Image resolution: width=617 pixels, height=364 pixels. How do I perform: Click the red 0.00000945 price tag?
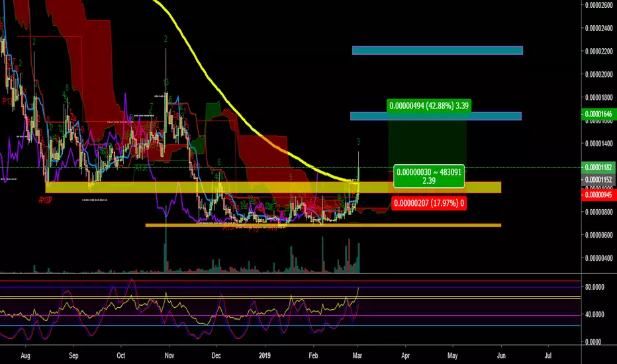[x=598, y=195]
